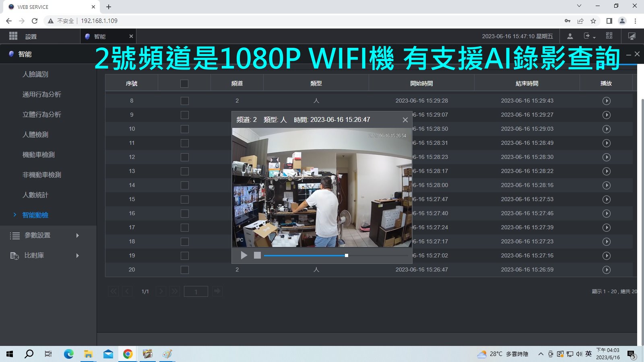This screenshot has height=362, width=644.
Task: Open the user account icon in header
Action: pos(570,36)
